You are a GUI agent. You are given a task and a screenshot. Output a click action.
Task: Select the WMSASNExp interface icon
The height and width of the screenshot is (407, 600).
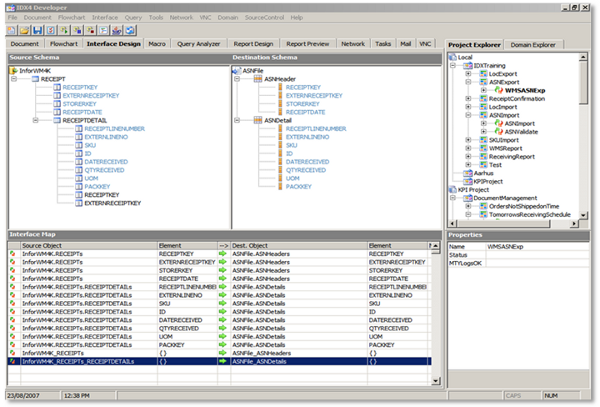501,90
